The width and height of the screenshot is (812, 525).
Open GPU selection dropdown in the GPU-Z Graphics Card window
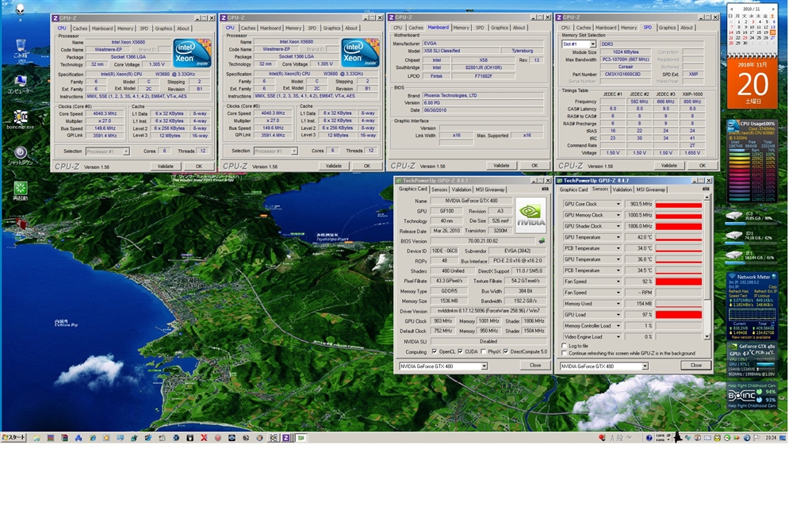485,366
